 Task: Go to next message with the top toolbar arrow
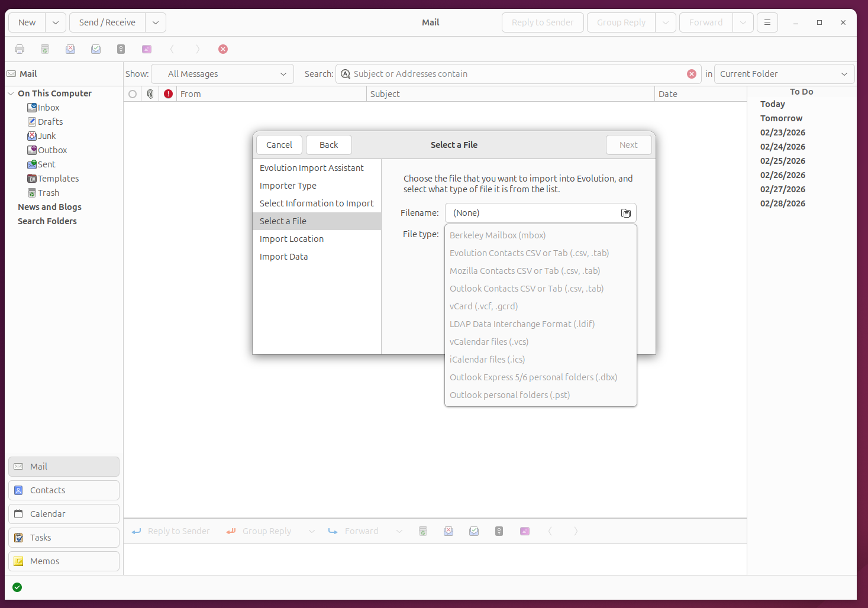coord(198,49)
